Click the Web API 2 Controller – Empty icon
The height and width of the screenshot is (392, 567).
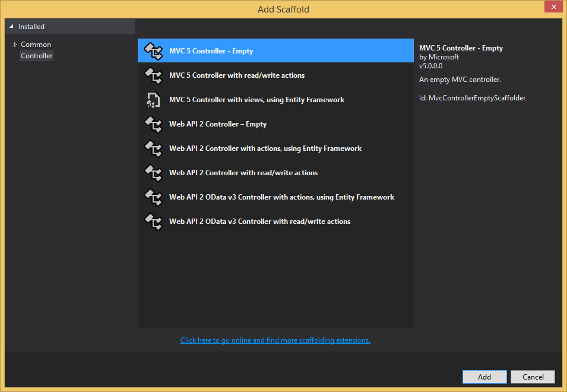[153, 124]
